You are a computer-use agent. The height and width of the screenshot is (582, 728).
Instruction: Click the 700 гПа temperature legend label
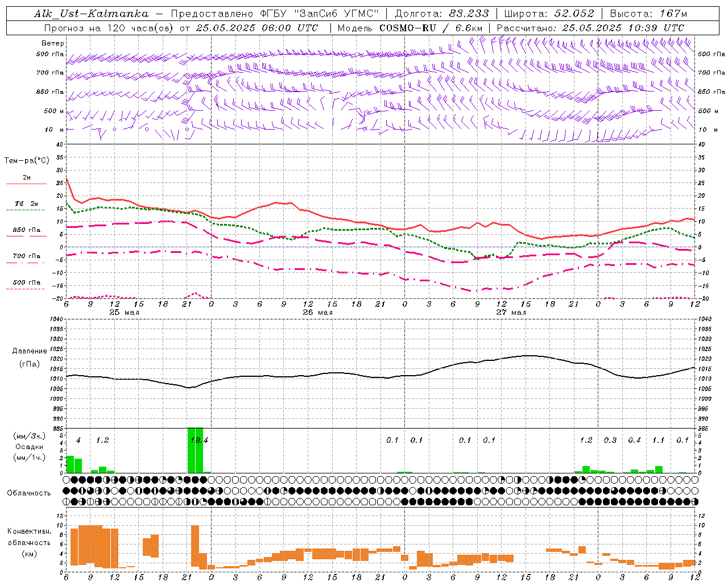[27, 256]
